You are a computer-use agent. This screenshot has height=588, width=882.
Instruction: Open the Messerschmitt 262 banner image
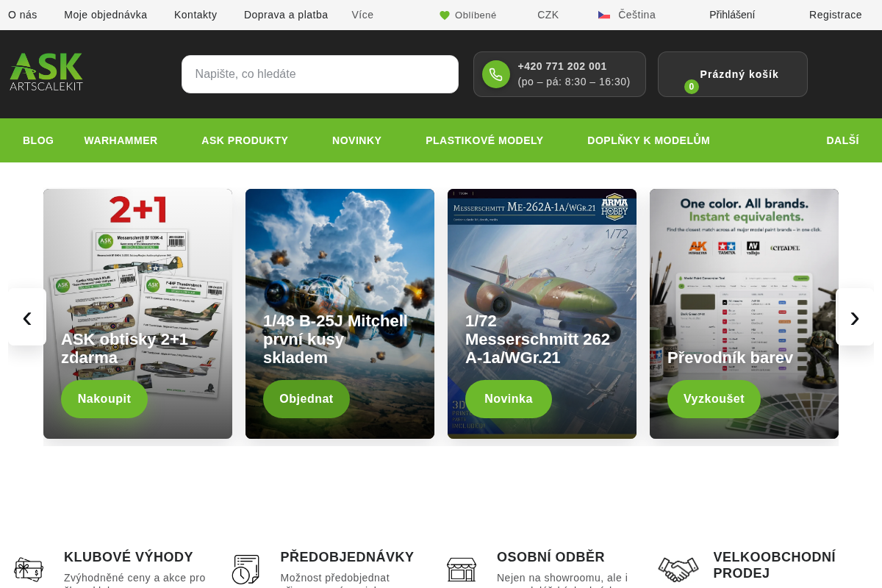542,314
